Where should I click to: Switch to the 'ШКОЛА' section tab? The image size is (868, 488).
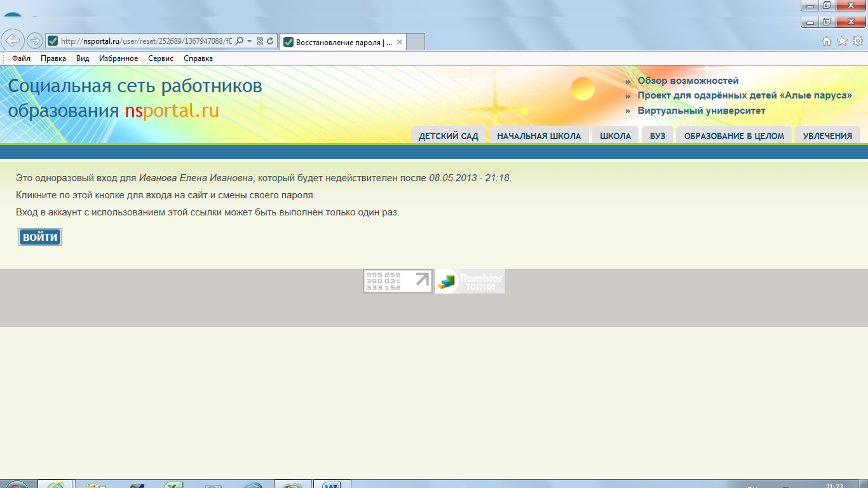coord(615,135)
